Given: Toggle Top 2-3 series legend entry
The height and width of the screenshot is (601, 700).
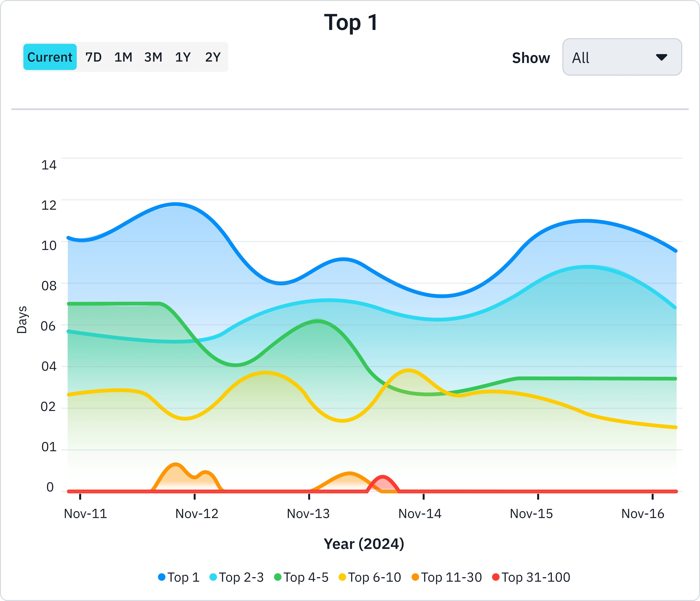Looking at the screenshot, I should [x=241, y=577].
